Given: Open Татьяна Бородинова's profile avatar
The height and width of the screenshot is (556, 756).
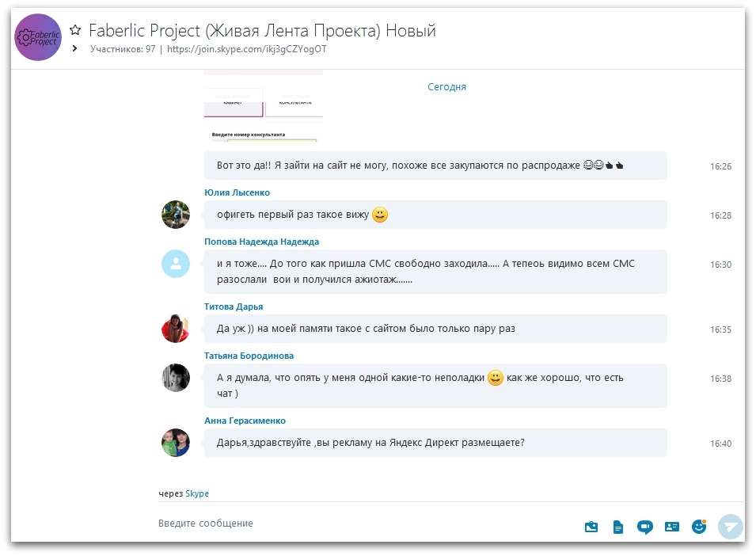Looking at the screenshot, I should 176,378.
